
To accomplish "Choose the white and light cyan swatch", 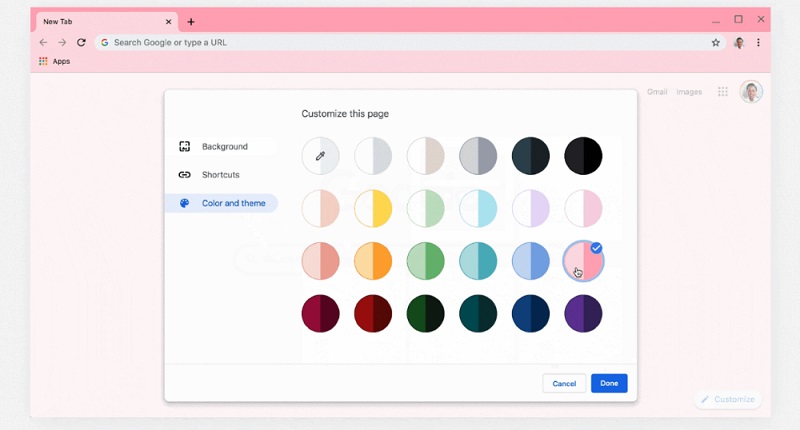I will tap(478, 209).
